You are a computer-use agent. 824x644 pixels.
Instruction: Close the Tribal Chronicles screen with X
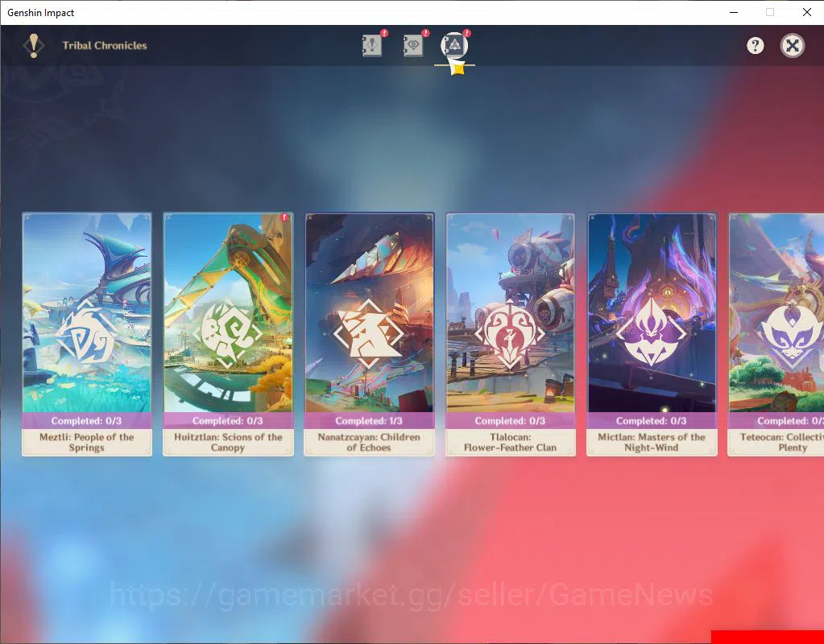(x=793, y=46)
